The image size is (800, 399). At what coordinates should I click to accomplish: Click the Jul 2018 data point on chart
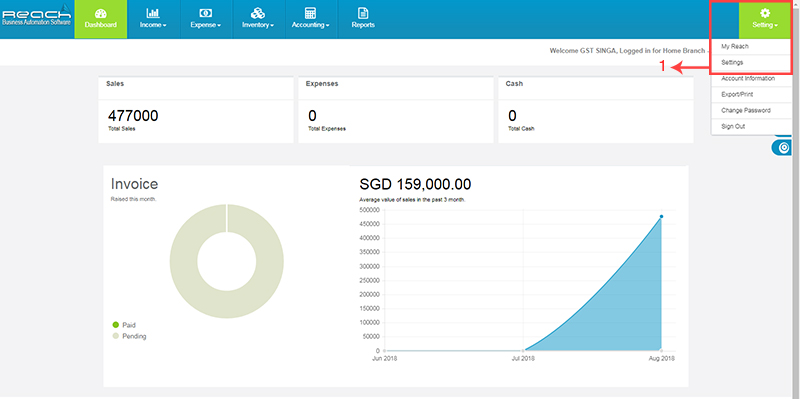click(x=523, y=351)
